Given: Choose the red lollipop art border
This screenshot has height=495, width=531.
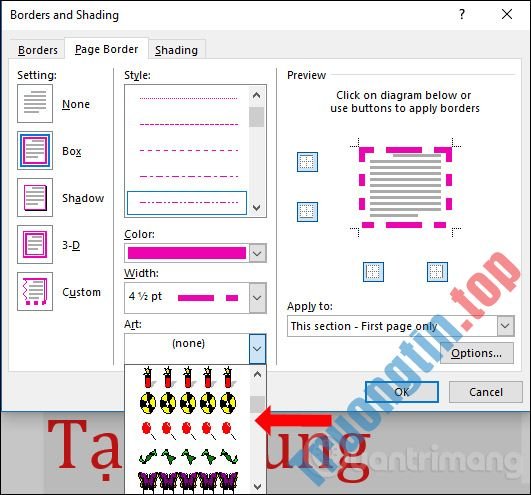Looking at the screenshot, I should coord(188,430).
